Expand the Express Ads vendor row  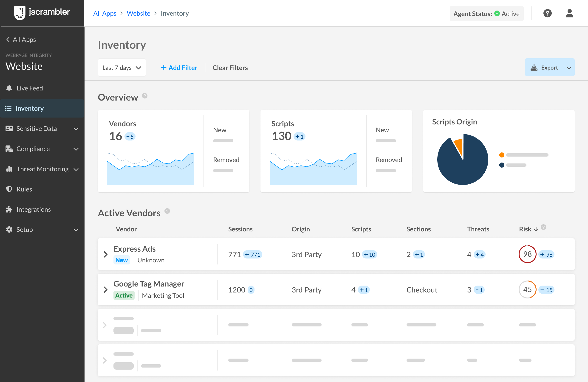pos(105,254)
